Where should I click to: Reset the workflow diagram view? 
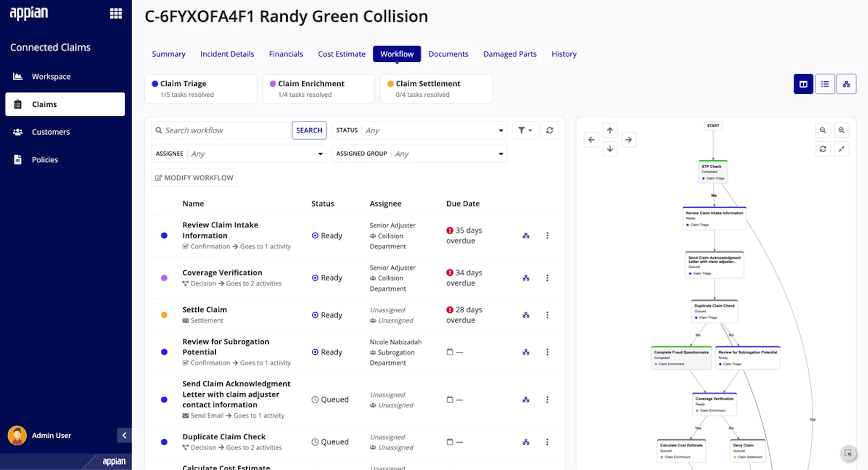coord(823,149)
